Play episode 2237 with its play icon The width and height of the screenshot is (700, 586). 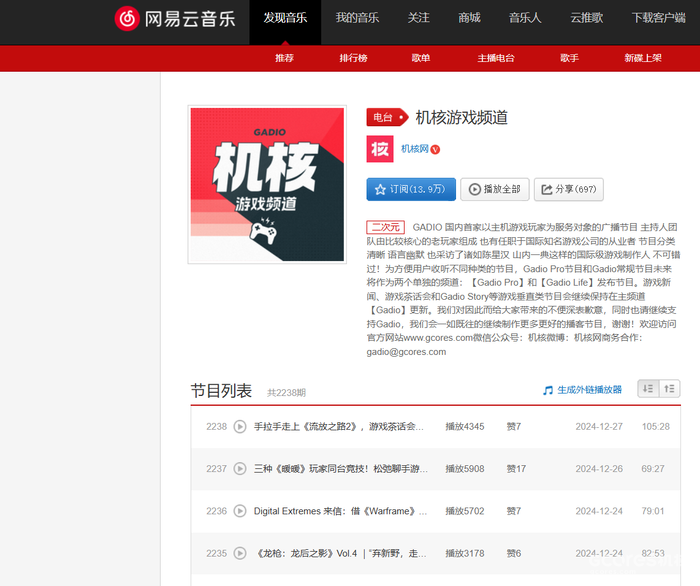(x=240, y=469)
